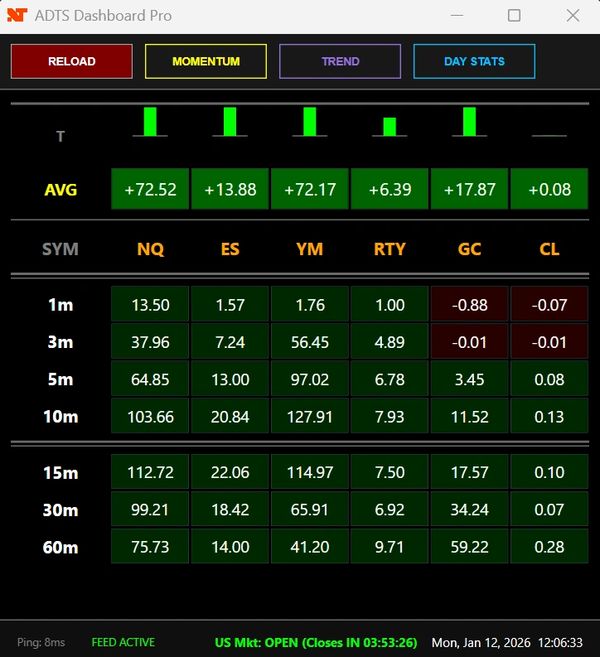Click the 60m row label

60,547
